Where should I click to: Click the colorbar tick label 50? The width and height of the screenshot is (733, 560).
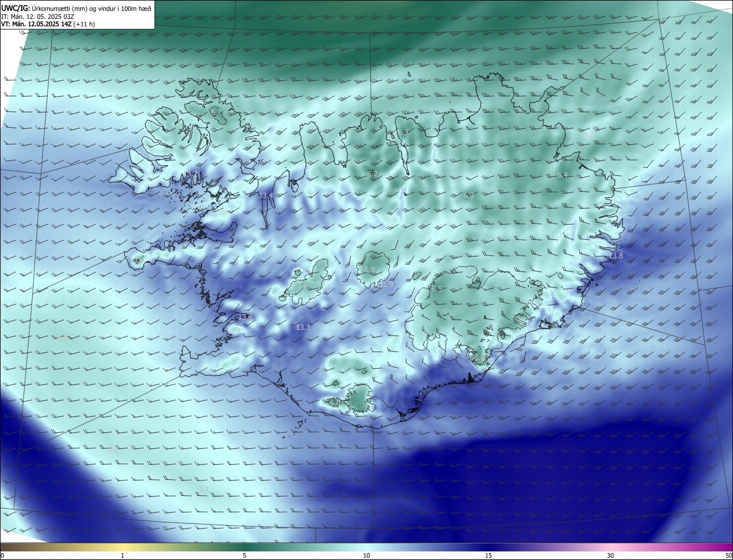[728, 555]
